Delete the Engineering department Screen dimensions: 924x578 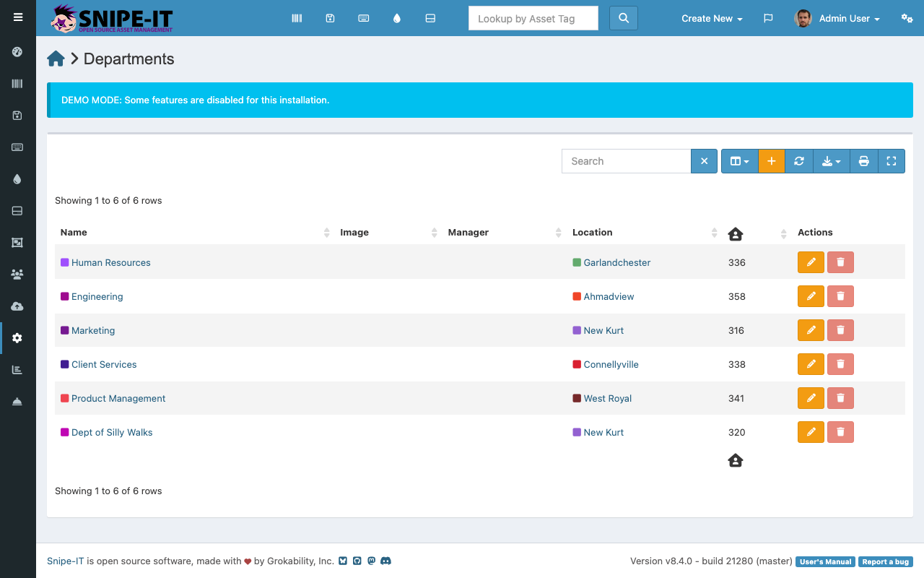point(840,296)
